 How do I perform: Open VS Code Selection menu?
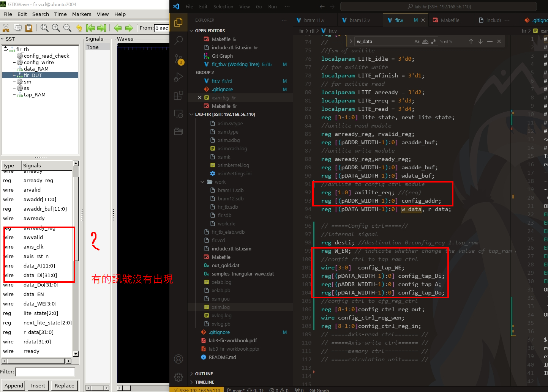coord(223,6)
